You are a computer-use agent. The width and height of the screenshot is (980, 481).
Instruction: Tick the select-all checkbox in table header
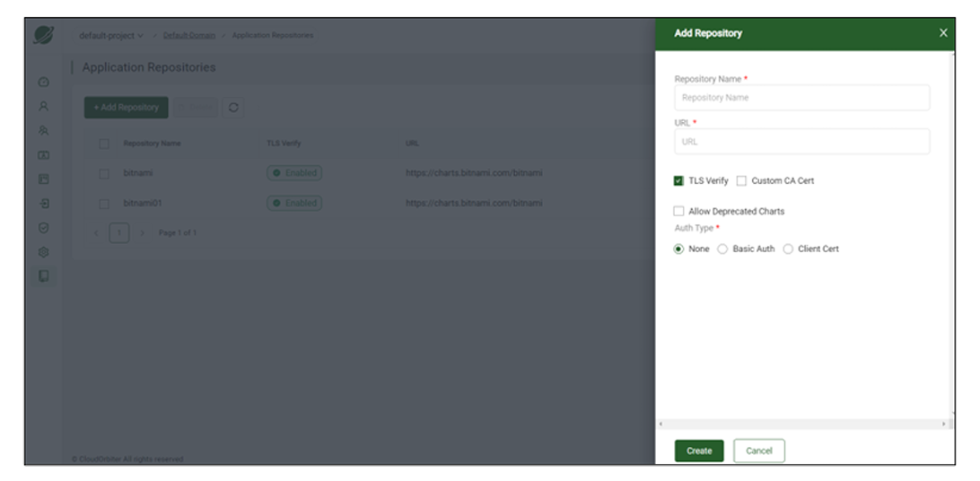point(104,144)
